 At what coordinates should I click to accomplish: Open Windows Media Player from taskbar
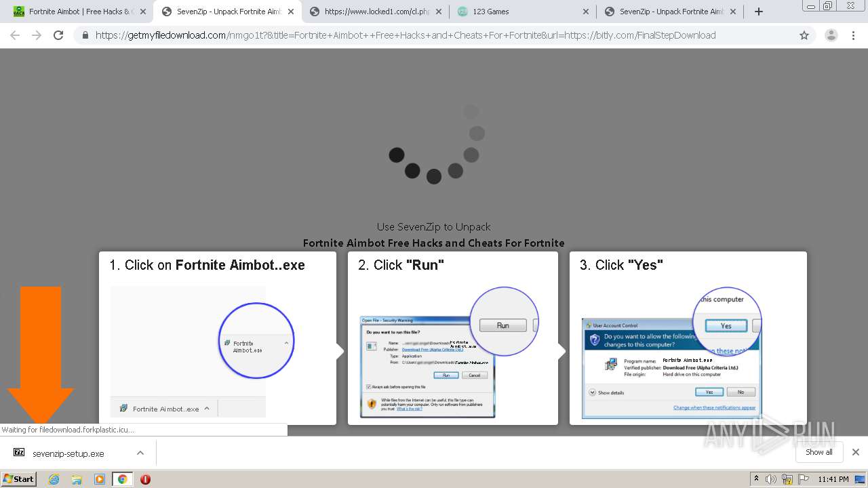100,479
